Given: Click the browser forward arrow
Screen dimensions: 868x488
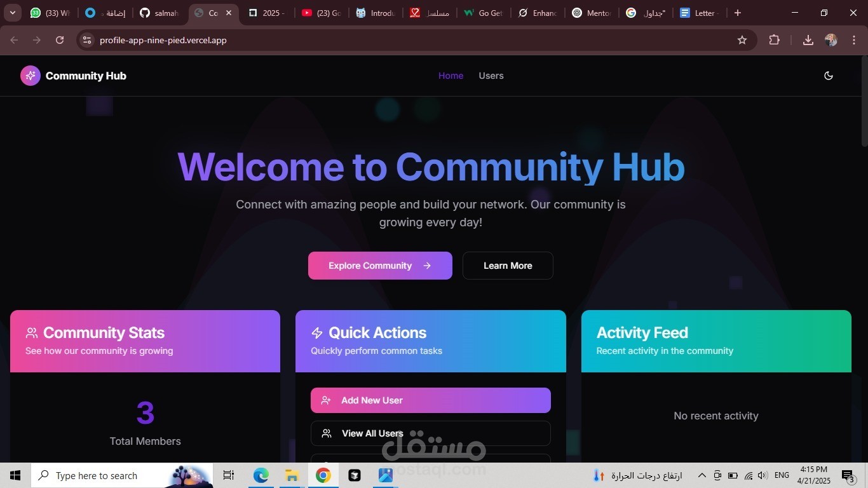Looking at the screenshot, I should pos(37,40).
